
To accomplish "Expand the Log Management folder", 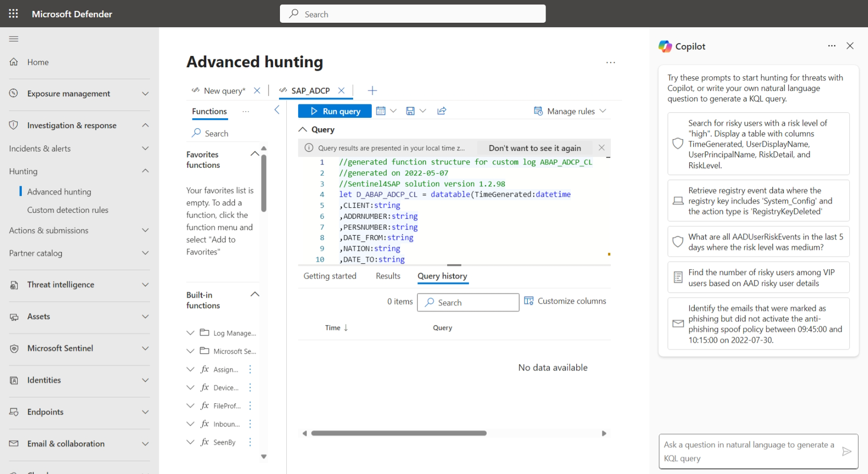I will [x=190, y=333].
